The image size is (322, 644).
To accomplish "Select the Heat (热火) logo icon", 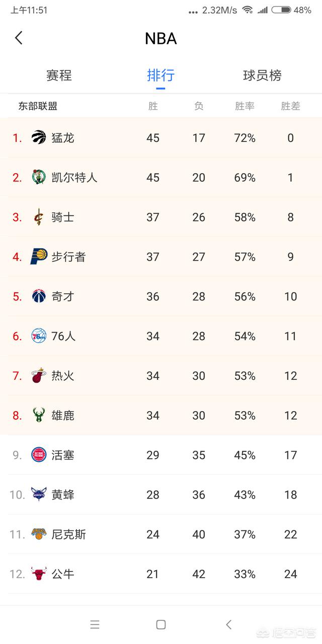I will click(x=39, y=376).
